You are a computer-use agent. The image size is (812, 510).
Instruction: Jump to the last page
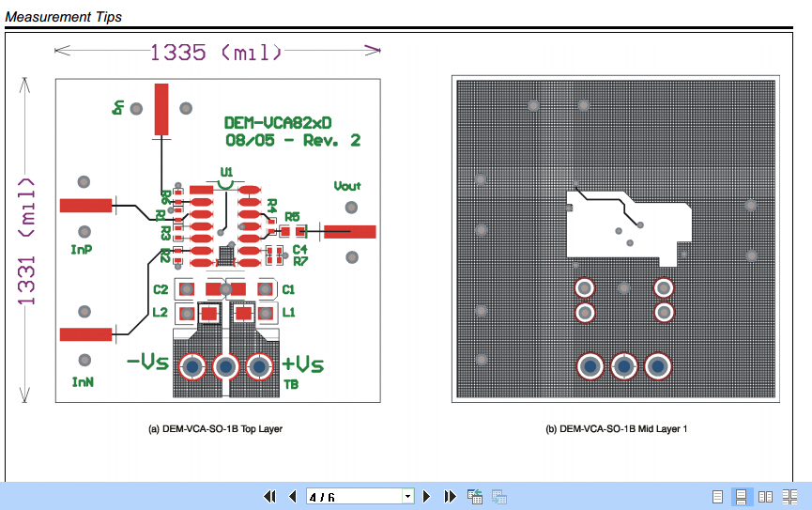click(x=450, y=497)
